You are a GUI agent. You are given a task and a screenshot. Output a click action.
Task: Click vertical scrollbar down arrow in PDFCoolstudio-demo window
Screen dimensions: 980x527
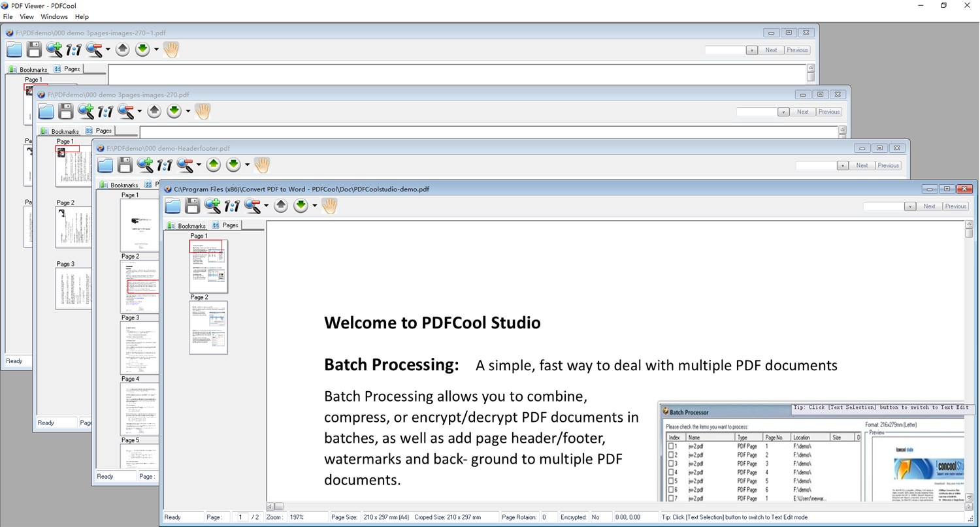point(969,497)
